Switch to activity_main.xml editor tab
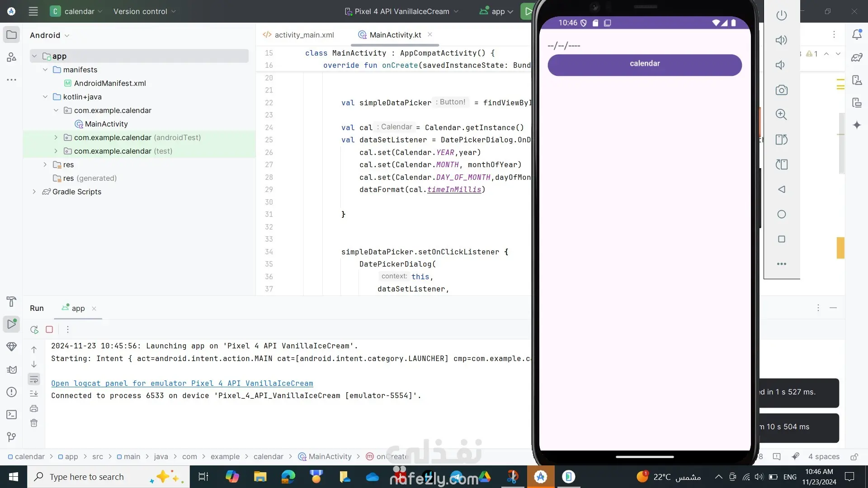This screenshot has height=488, width=868. 304,35
